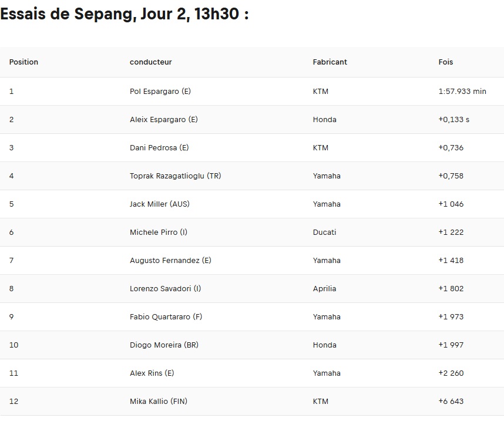Click Jack Miller (AUS) cell
This screenshot has height=428, width=504.
click(160, 204)
